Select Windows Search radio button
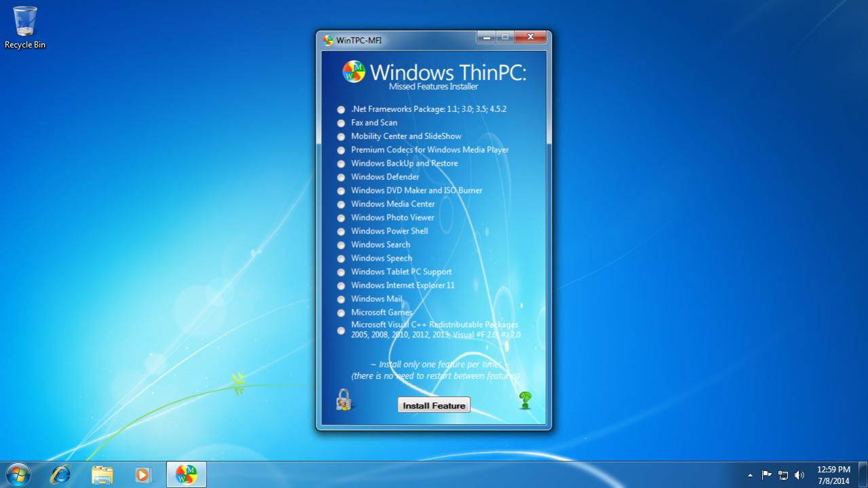868x488 pixels. coord(341,245)
